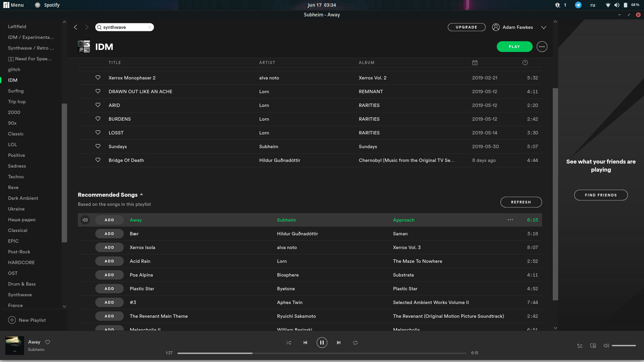644x362 pixels.
Task: Mute volume with speaker icon
Action: click(x=606, y=346)
